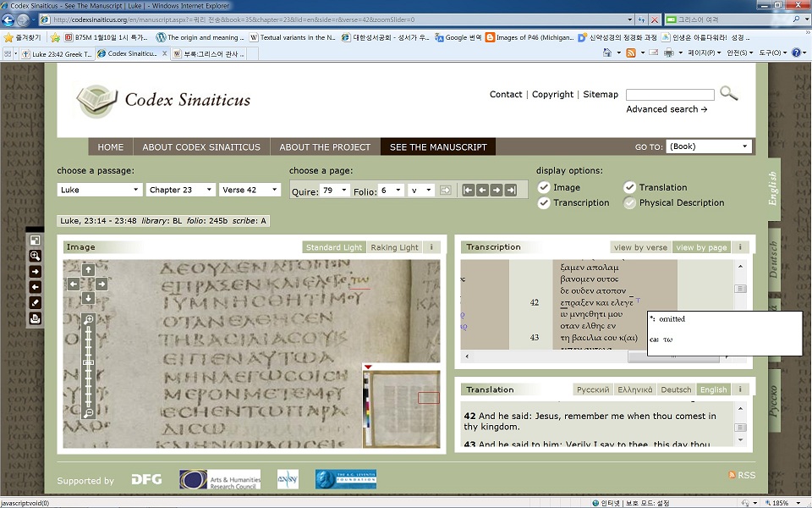The width and height of the screenshot is (812, 508).
Task: Zoom out with the image zoom-out magnifier
Action: [x=89, y=413]
